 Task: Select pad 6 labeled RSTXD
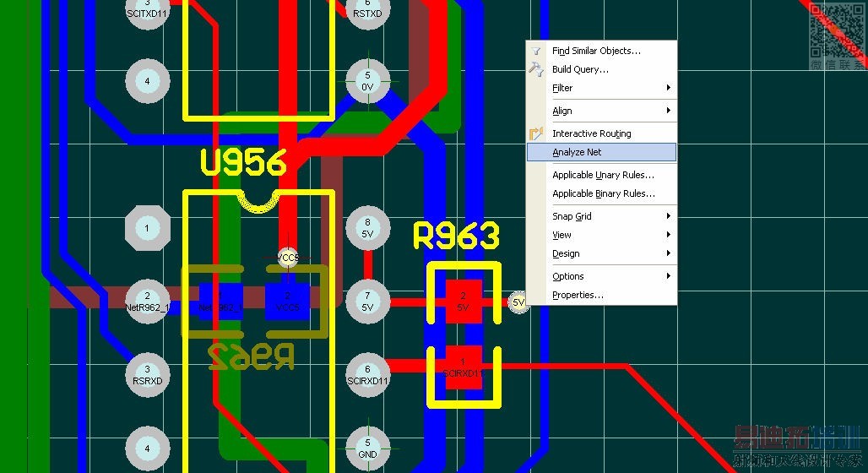(x=367, y=11)
